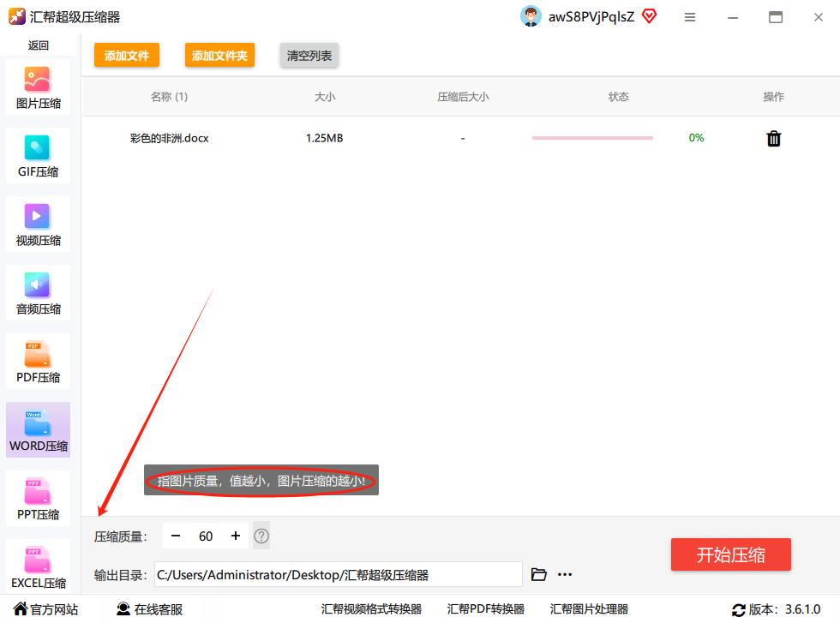The width and height of the screenshot is (840, 623).
Task: Open the 汇帮PDF转换器 link
Action: click(x=485, y=610)
